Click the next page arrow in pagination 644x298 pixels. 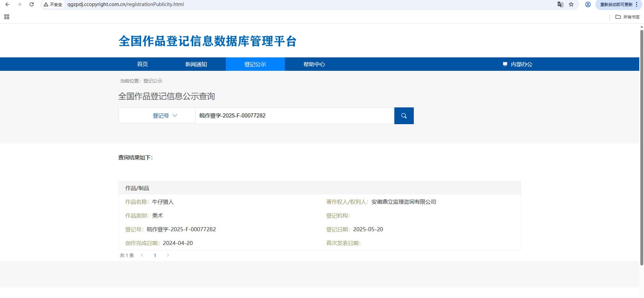(x=168, y=255)
